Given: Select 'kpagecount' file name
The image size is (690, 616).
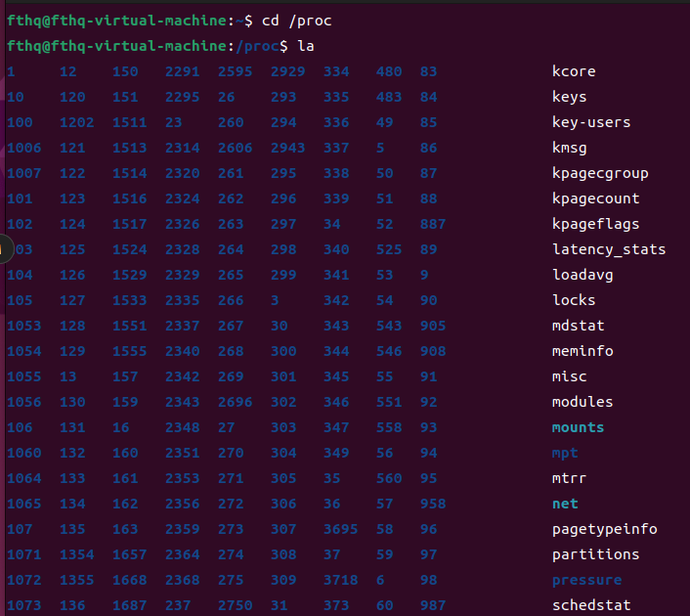Looking at the screenshot, I should (x=596, y=198).
